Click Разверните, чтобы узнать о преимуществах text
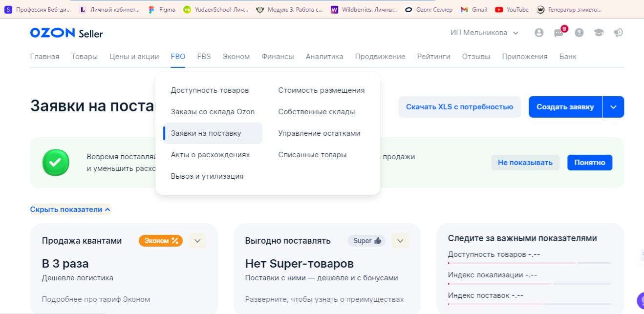Viewport: 644px width, 314px height. click(x=324, y=299)
